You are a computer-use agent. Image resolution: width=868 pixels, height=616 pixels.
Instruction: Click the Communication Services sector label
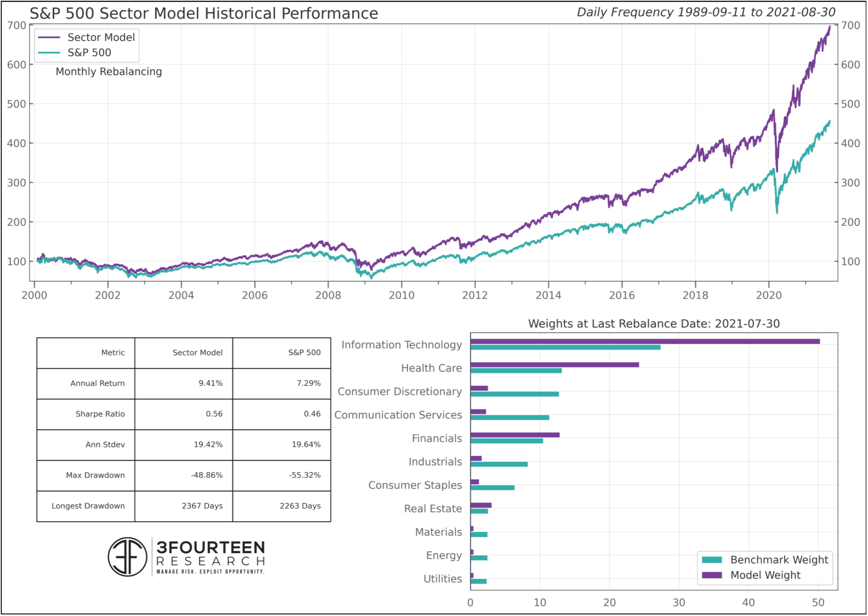(x=398, y=415)
